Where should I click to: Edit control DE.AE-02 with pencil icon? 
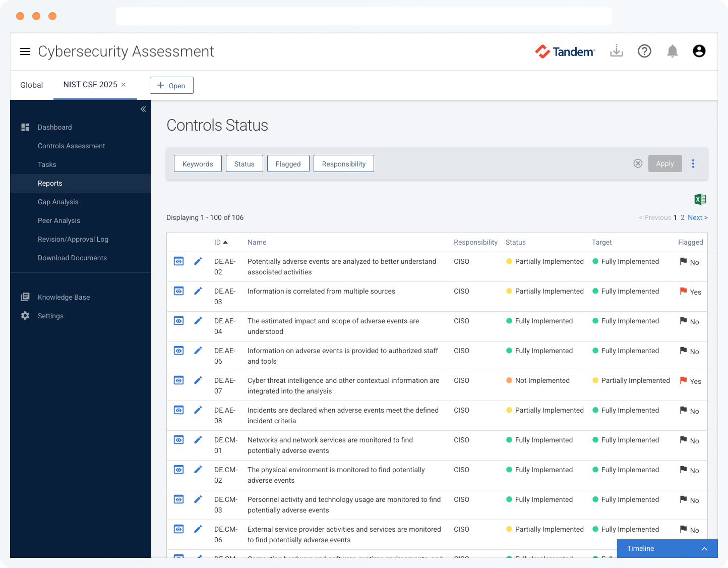point(198,261)
